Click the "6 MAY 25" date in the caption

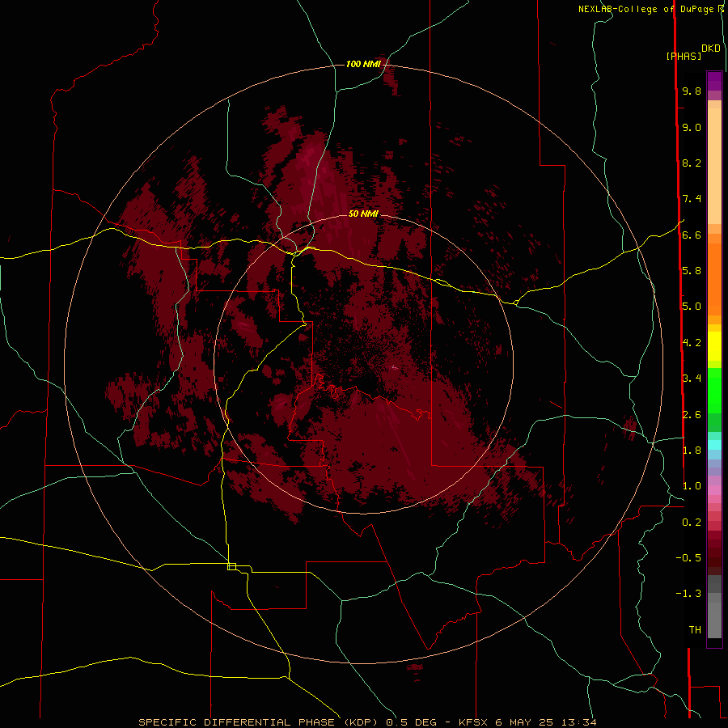[x=525, y=722]
